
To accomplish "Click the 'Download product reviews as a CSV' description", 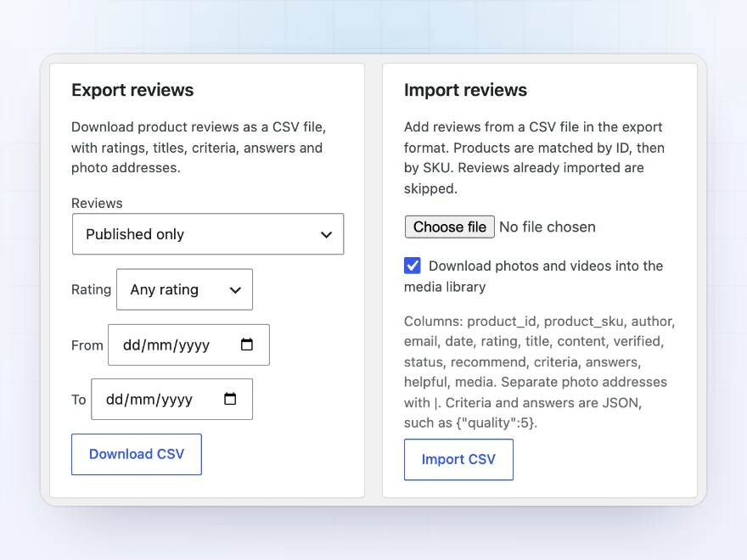I will point(199,148).
